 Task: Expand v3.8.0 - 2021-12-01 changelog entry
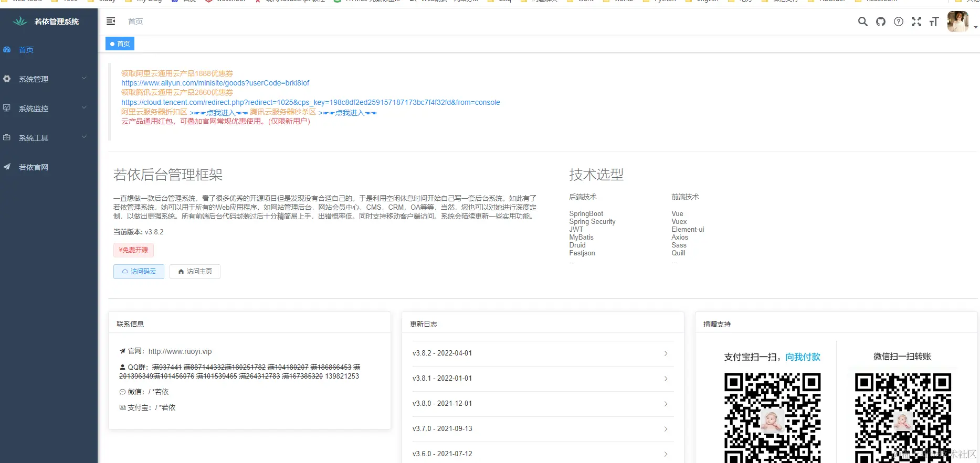click(543, 404)
